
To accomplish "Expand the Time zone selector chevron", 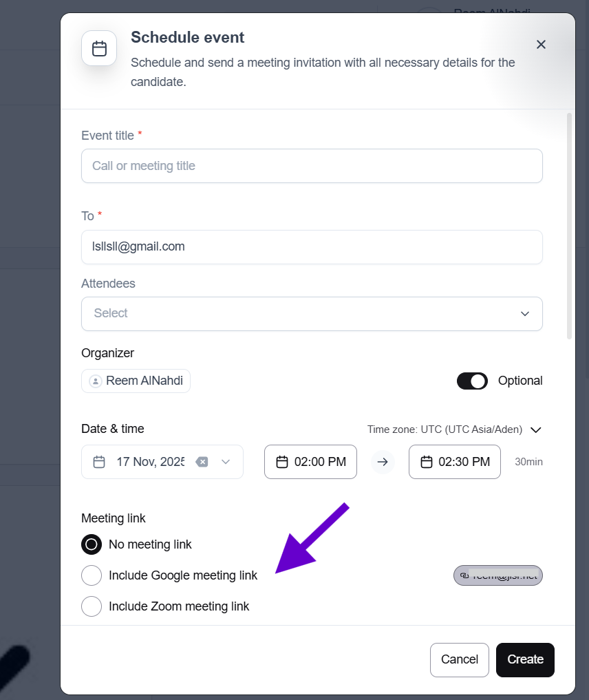I will click(x=537, y=429).
